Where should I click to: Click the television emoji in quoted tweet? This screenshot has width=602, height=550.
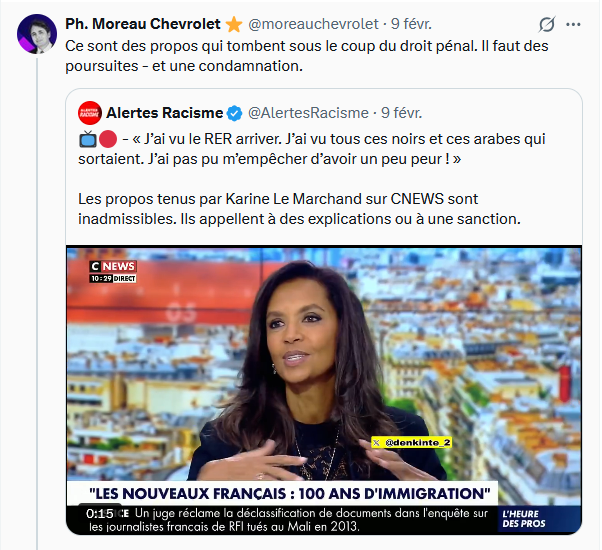coord(88,139)
